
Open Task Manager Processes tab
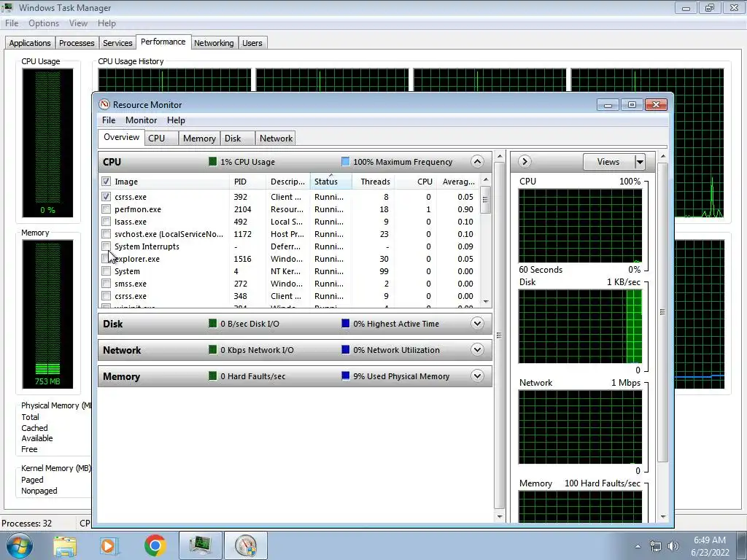[x=77, y=43]
